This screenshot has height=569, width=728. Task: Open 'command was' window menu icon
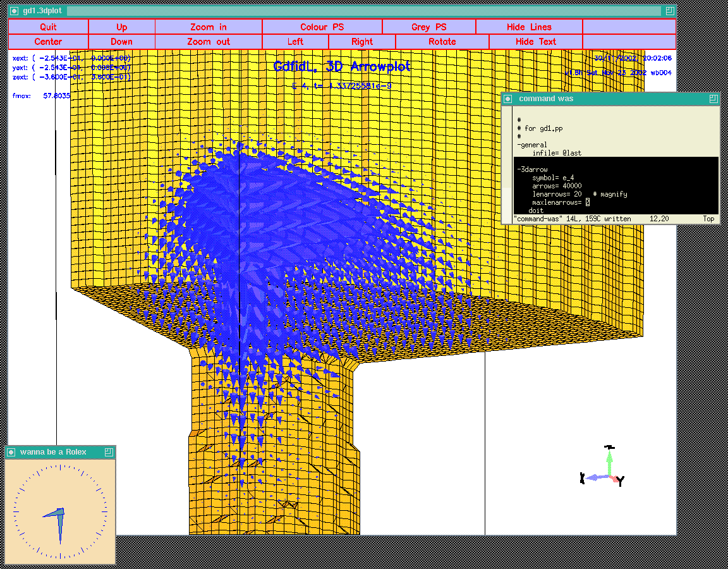(508, 99)
